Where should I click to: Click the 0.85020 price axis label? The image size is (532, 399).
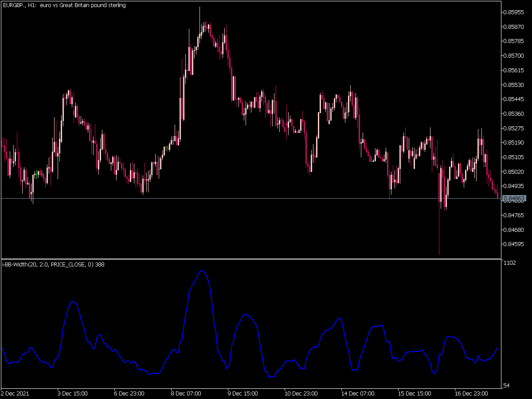coord(515,172)
